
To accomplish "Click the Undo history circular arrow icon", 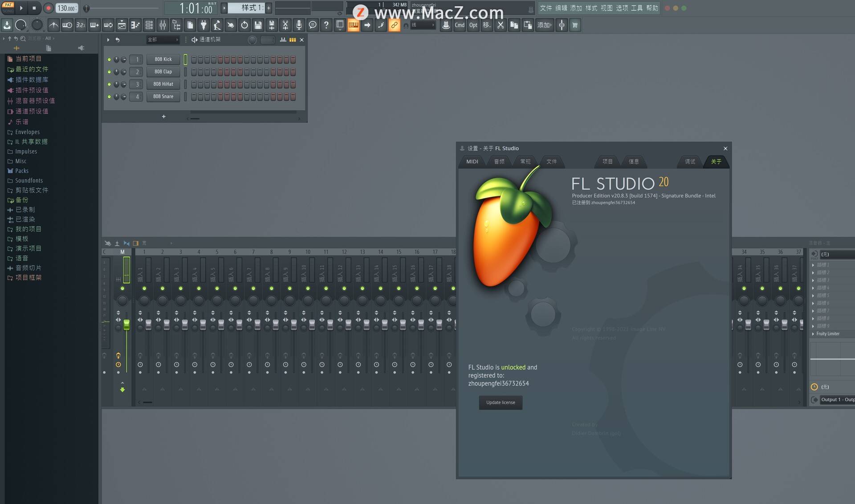I will tap(244, 25).
